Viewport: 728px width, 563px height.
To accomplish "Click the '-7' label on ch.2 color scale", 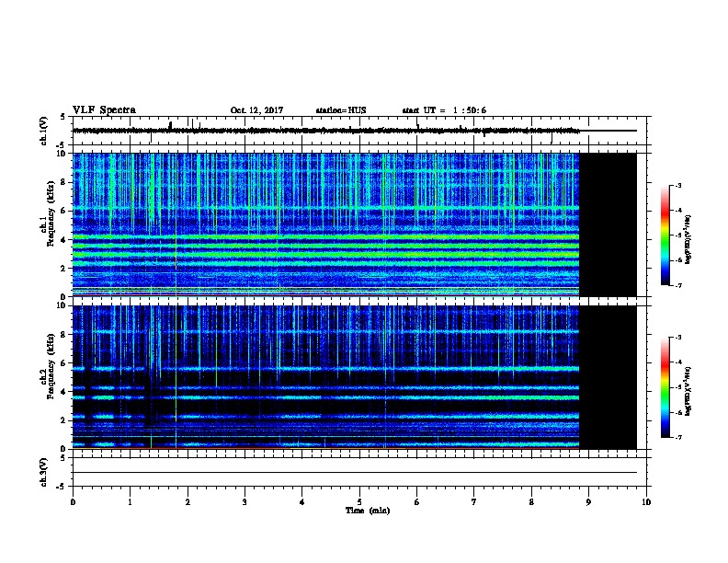I will click(x=677, y=438).
